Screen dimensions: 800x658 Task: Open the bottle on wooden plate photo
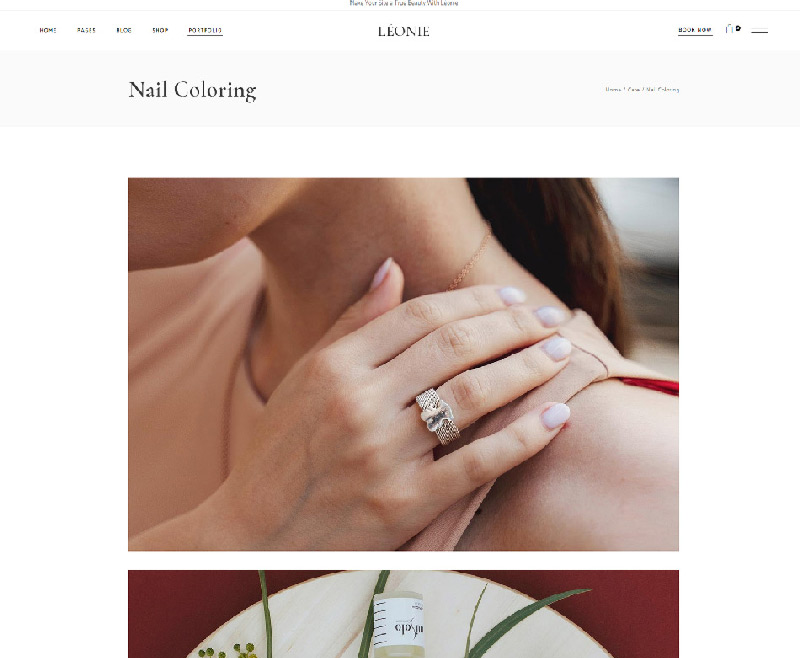click(x=403, y=614)
